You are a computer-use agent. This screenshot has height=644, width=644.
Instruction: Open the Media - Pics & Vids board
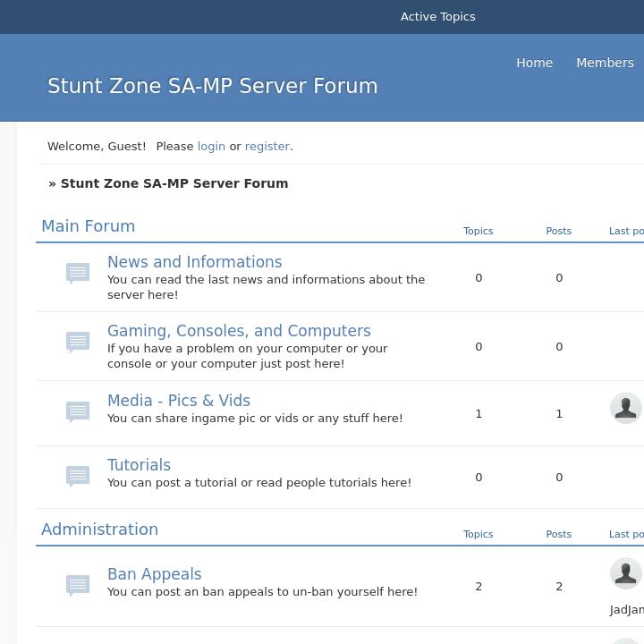[x=179, y=401]
